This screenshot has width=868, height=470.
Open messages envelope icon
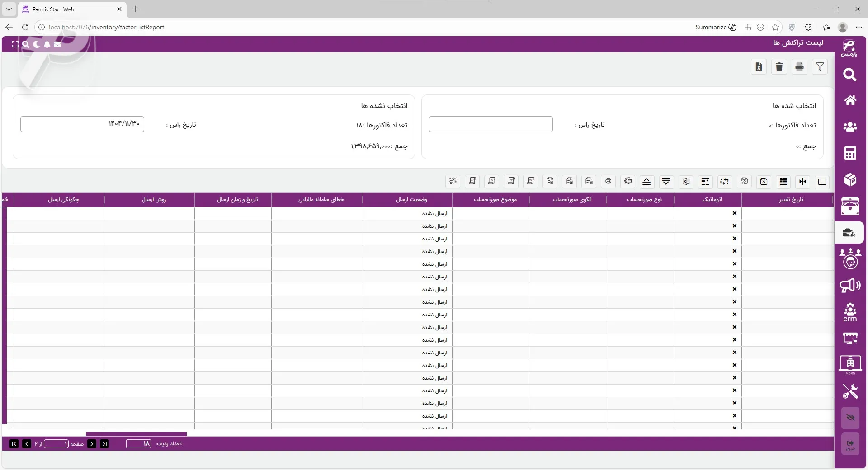[x=57, y=44]
